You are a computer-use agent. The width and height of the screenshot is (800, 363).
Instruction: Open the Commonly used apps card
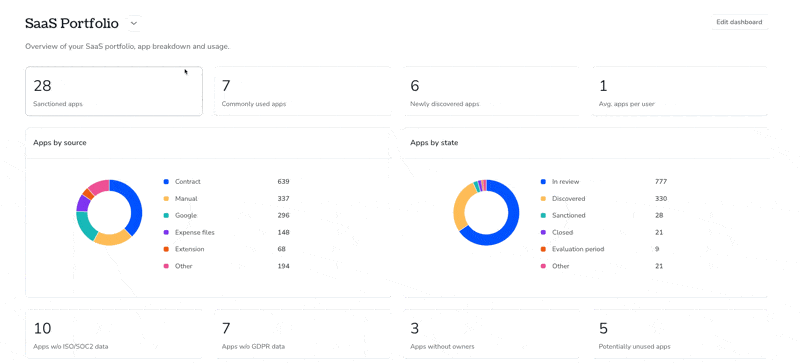pyautogui.click(x=302, y=91)
